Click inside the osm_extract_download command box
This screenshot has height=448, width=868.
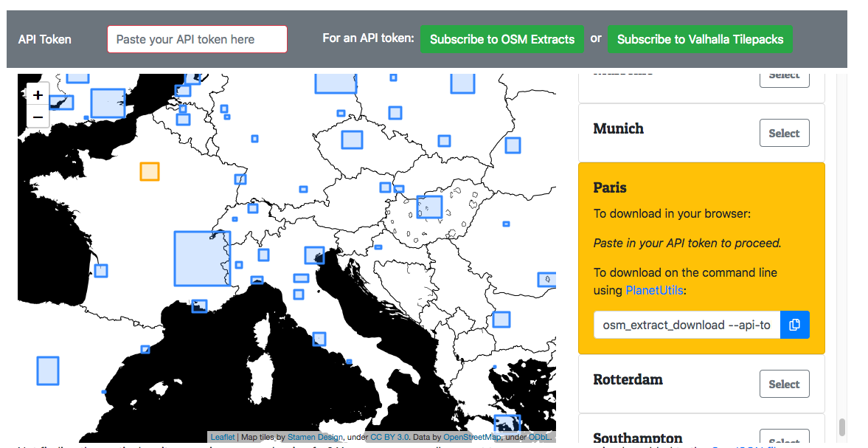point(686,324)
